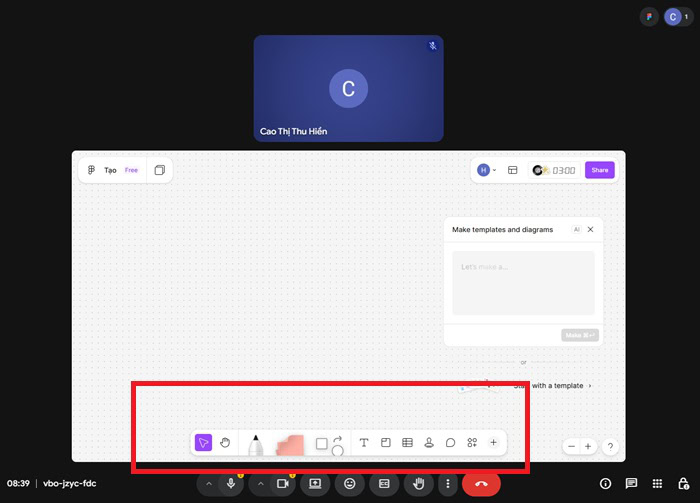Screen dimensions: 700x503
Task: Pick the pencil marker tool
Action: pos(256,445)
